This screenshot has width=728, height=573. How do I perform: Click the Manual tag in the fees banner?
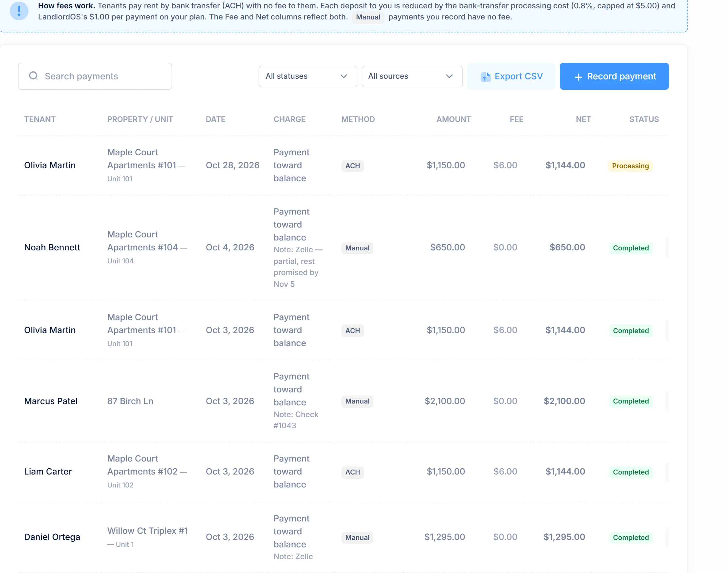point(368,17)
